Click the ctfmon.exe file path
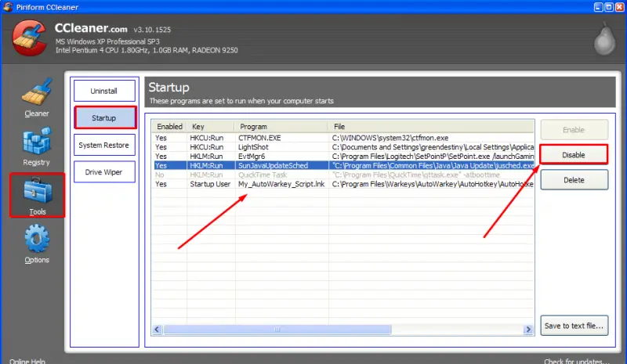Viewport: 627px width, 364px height. [390, 138]
